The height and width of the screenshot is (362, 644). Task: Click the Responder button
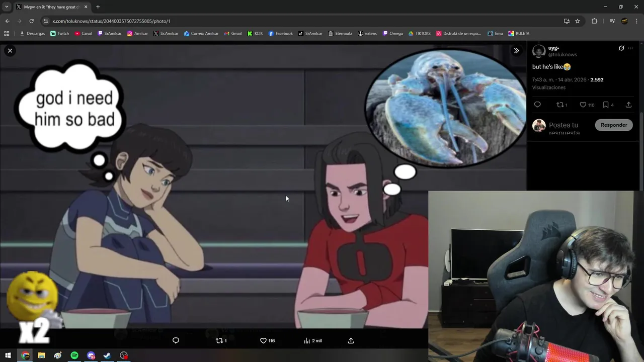point(614,125)
